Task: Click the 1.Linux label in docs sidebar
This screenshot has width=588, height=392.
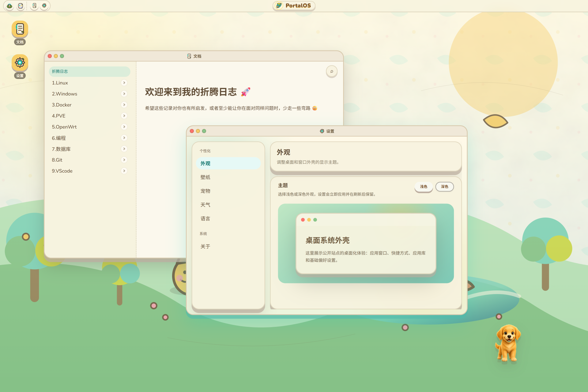Action: [x=60, y=83]
